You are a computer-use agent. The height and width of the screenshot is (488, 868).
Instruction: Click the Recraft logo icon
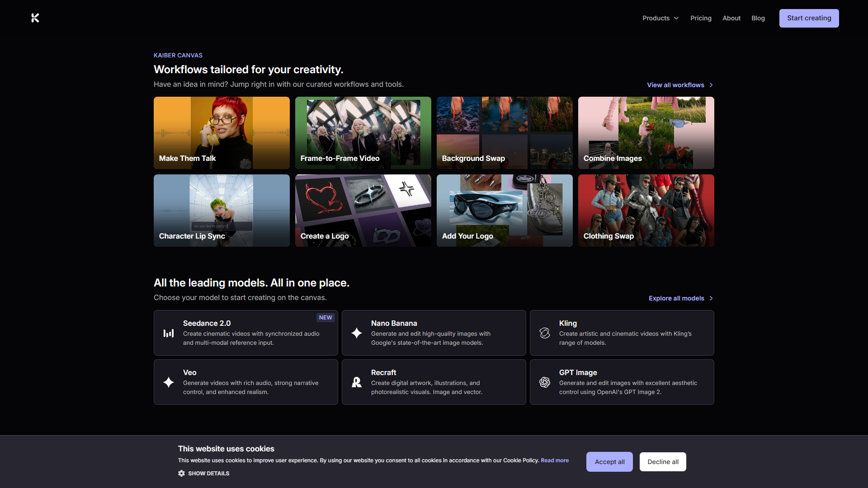(357, 382)
